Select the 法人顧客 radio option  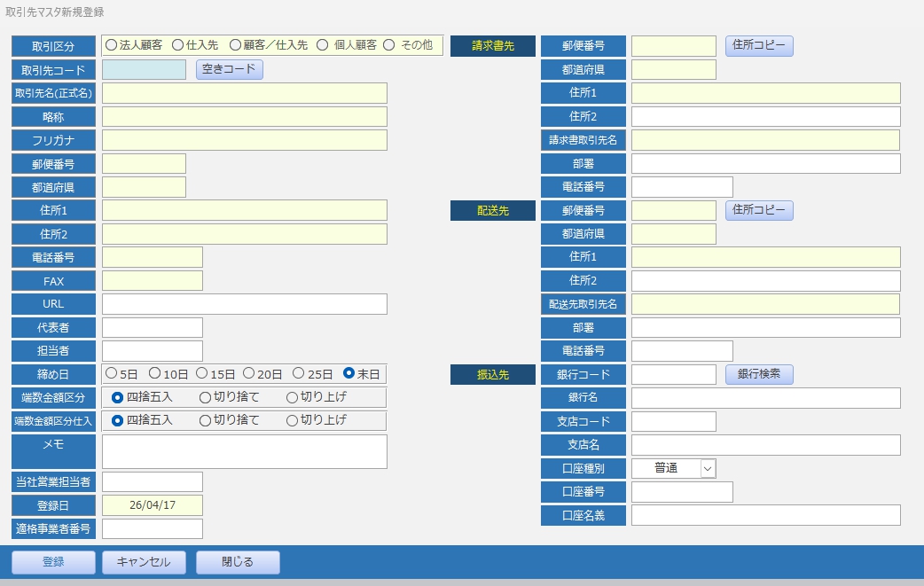[112, 45]
